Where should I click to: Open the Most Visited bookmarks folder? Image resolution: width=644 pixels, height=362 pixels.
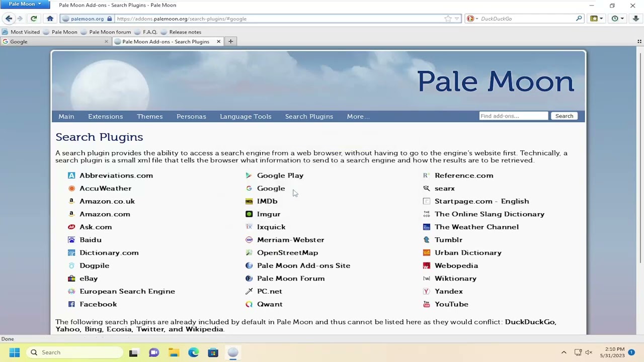click(x=21, y=32)
